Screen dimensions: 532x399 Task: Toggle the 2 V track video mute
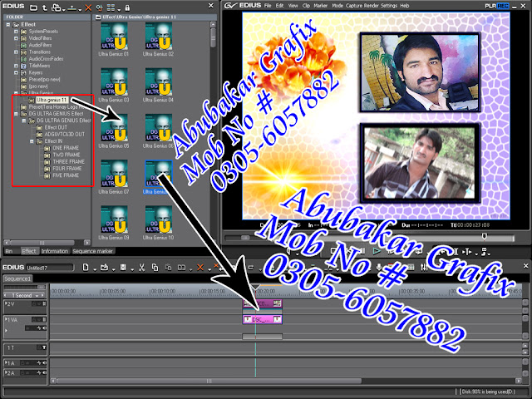click(44, 303)
